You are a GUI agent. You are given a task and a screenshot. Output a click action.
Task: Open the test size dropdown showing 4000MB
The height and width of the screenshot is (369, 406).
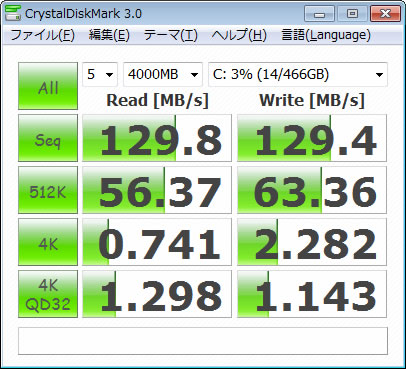(x=163, y=74)
